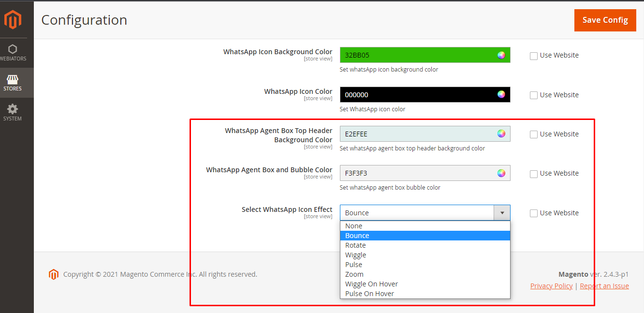Click the Magento logo in the sidebar
The image size is (644, 313).
click(13, 20)
